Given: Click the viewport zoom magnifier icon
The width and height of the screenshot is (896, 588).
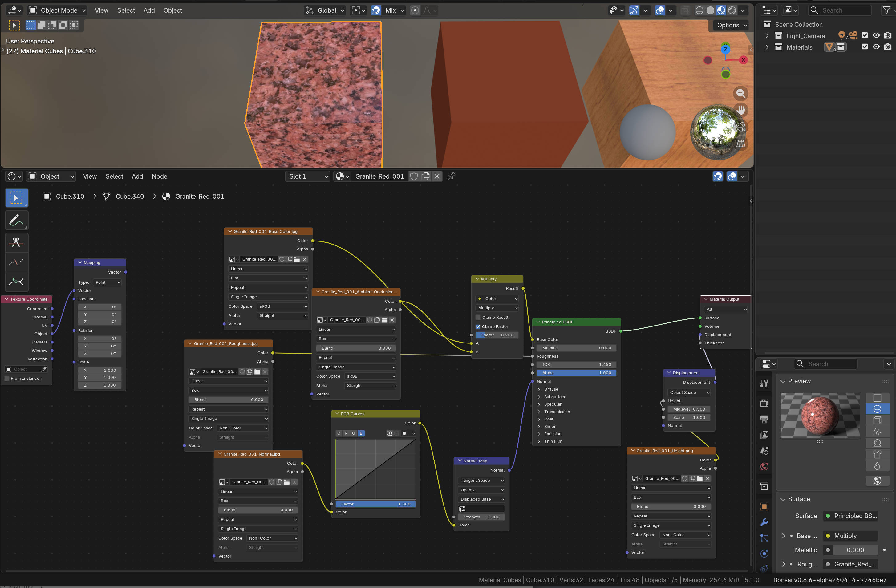Looking at the screenshot, I should 740,93.
